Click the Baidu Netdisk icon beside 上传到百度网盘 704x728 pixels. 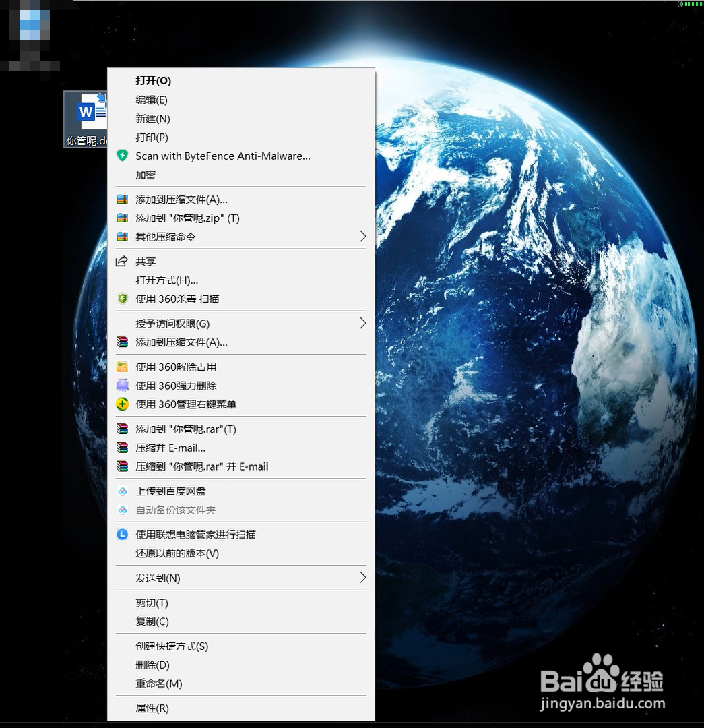click(x=122, y=491)
